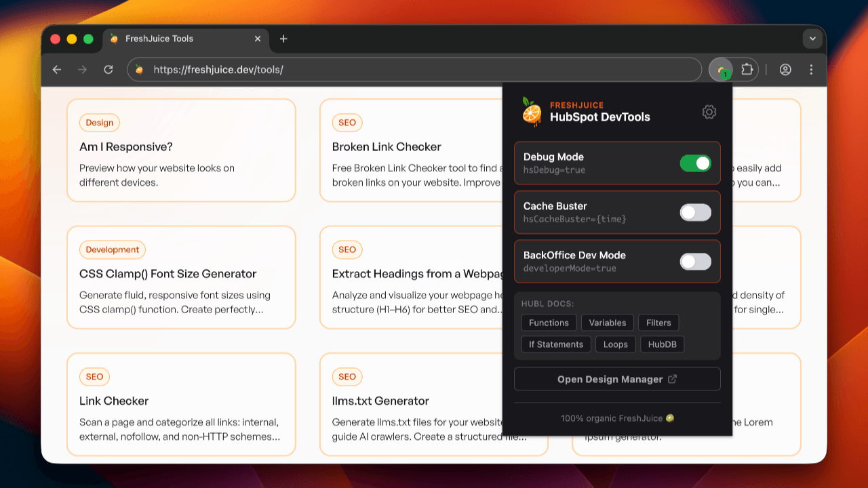The width and height of the screenshot is (868, 488).
Task: Click the Open Design Manager button
Action: click(x=617, y=379)
